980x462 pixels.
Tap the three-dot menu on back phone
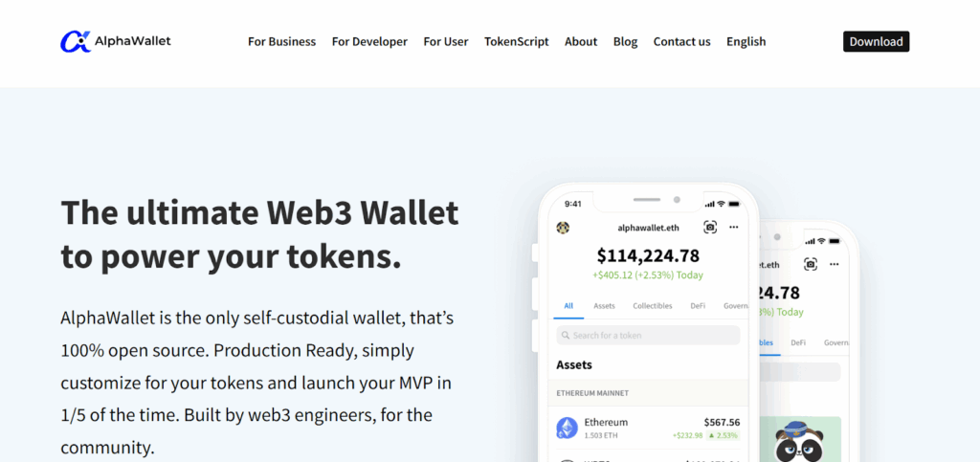pos(835,264)
